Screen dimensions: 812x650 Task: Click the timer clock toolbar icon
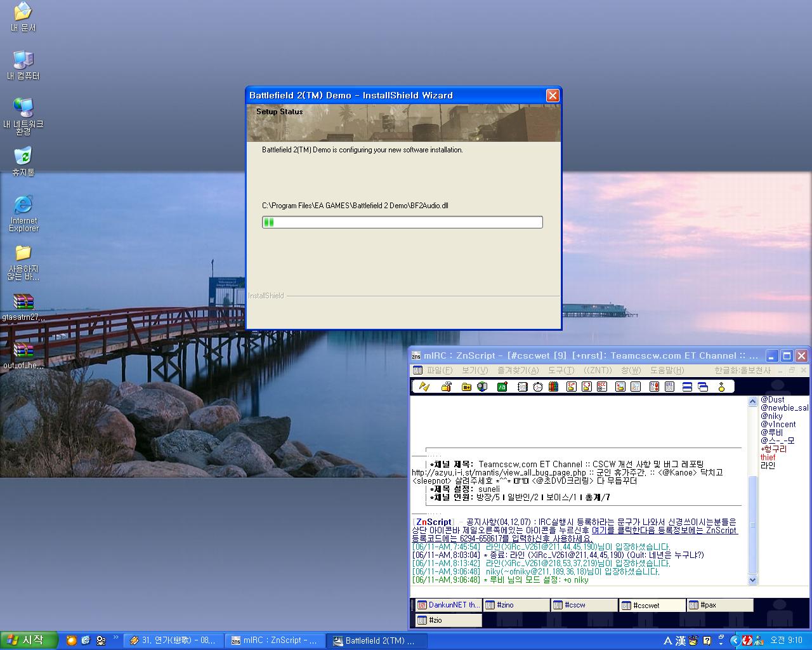538,387
